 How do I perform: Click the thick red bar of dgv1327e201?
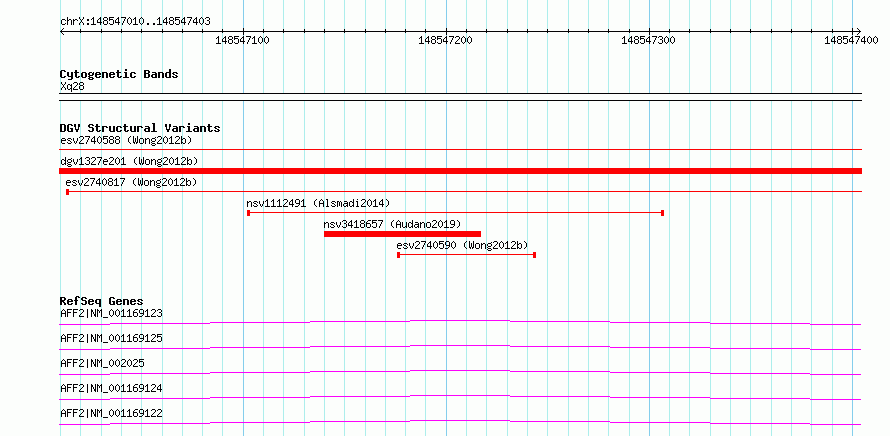[460, 171]
